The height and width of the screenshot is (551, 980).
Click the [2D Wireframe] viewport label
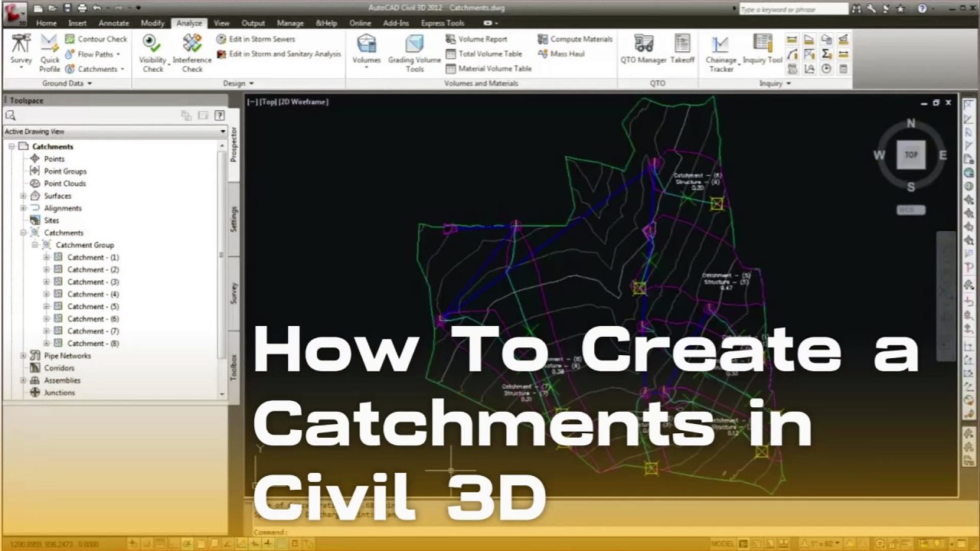(304, 102)
